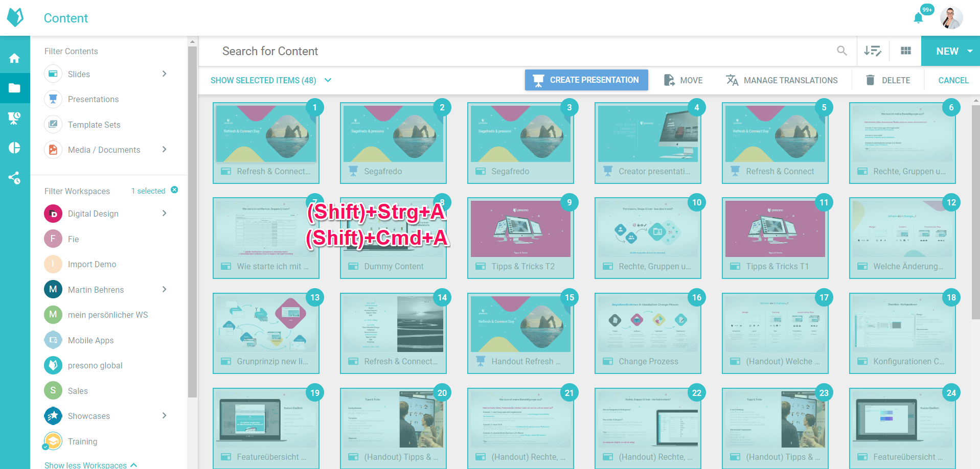The height and width of the screenshot is (469, 980).
Task: Click the home icon in sidebar
Action: pos(14,58)
